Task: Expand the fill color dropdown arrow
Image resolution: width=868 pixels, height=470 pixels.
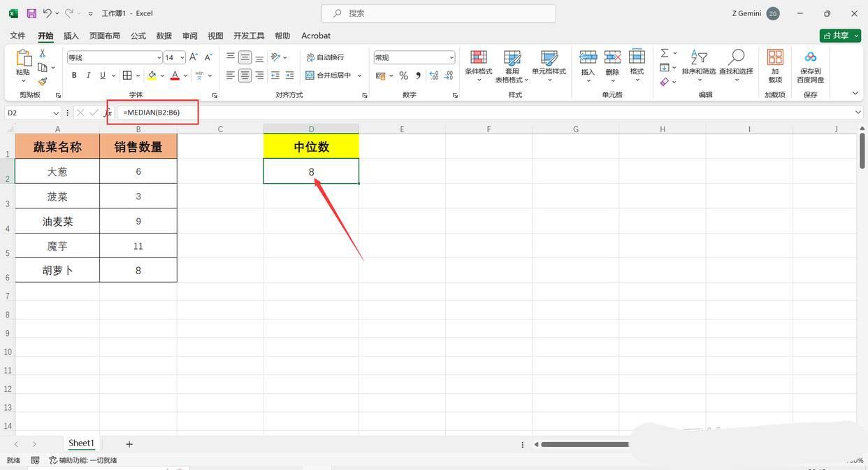Action: (162, 76)
